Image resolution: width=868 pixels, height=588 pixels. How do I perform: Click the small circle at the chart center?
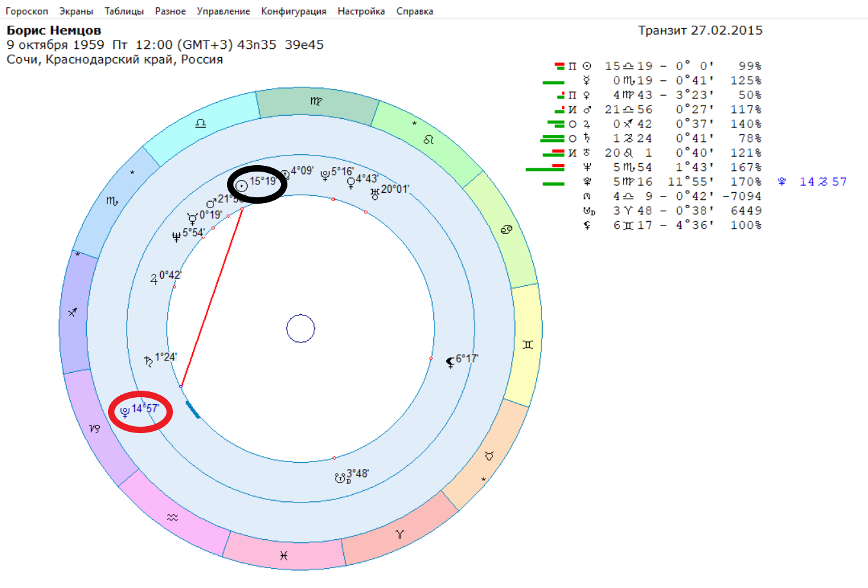click(x=300, y=329)
